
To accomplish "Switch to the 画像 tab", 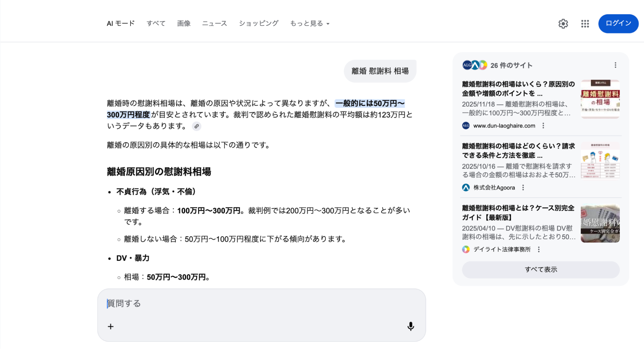I will coord(183,23).
